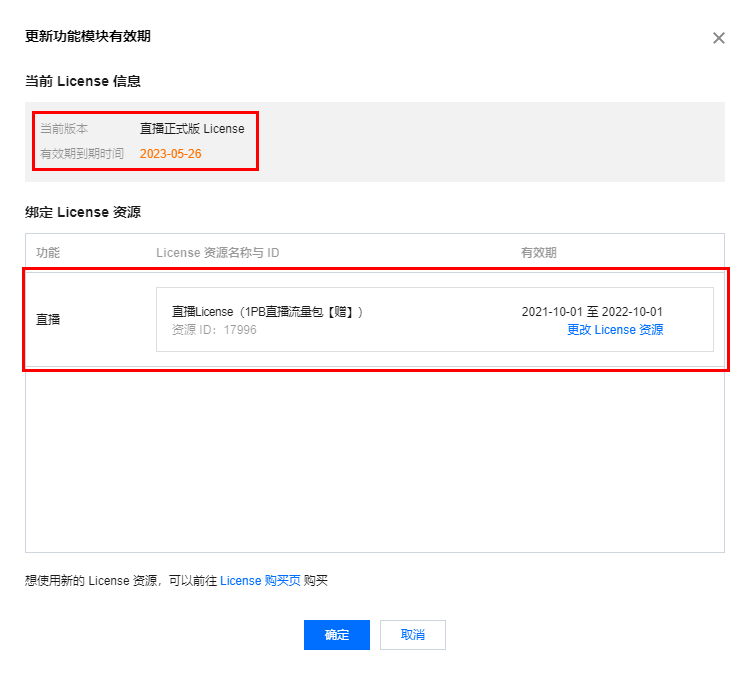The height and width of the screenshot is (675, 750).
Task: Click the validity 2021-10-01 至 2022-10-01
Action: click(592, 312)
